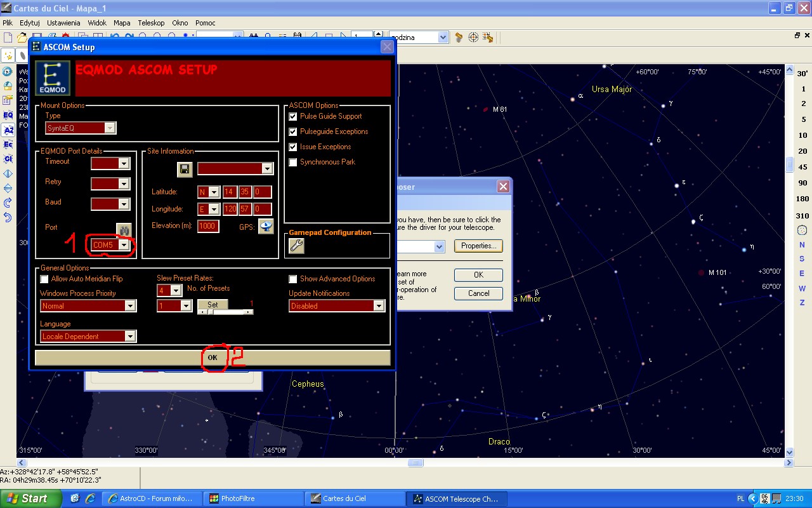Open the Pomoc menu
The image size is (812, 508).
click(x=206, y=22)
